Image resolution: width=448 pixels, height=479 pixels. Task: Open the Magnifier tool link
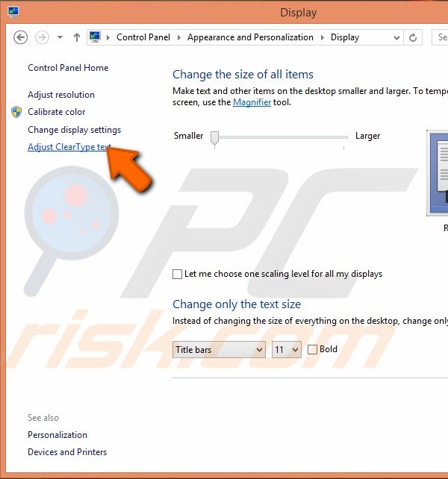point(252,102)
